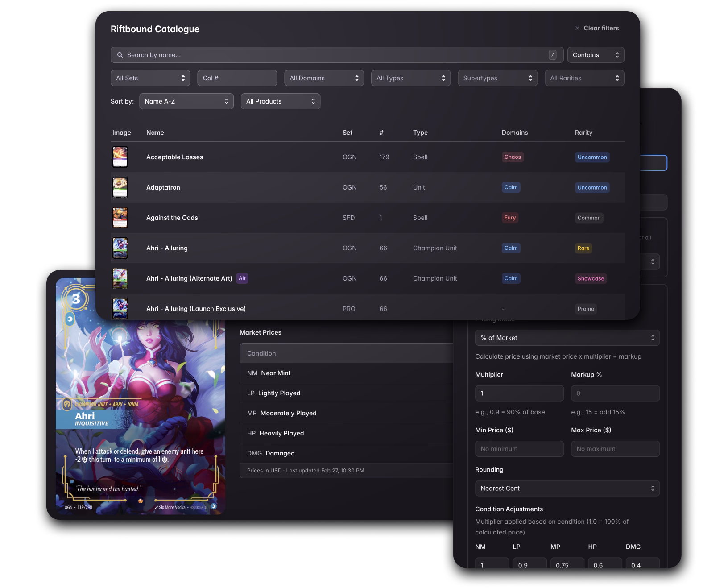The image size is (728, 588).
Task: Select the Heavily Played condition row
Action: pyautogui.click(x=347, y=433)
